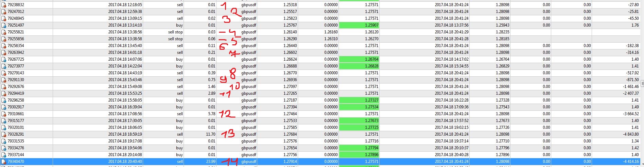Select the lot size 2.89

pyautogui.click(x=211, y=93)
